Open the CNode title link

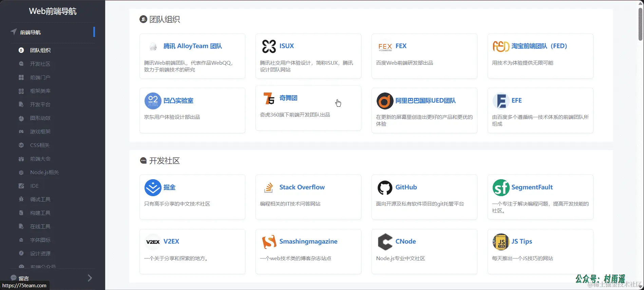pos(405,242)
